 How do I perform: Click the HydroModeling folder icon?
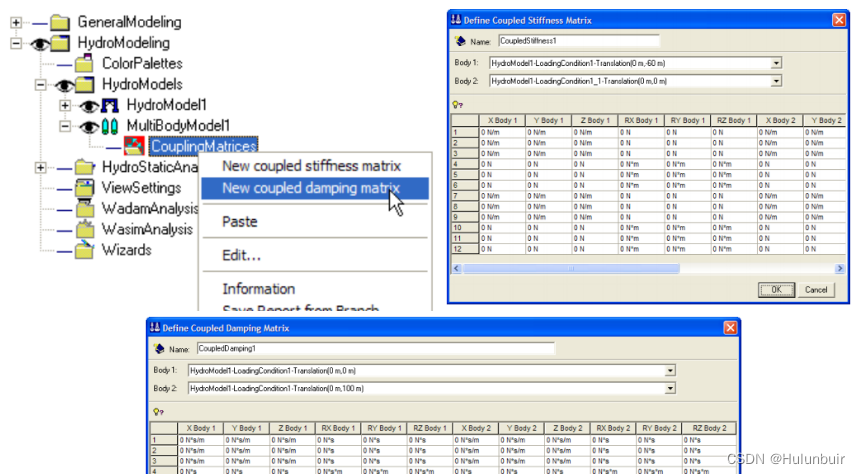60,43
